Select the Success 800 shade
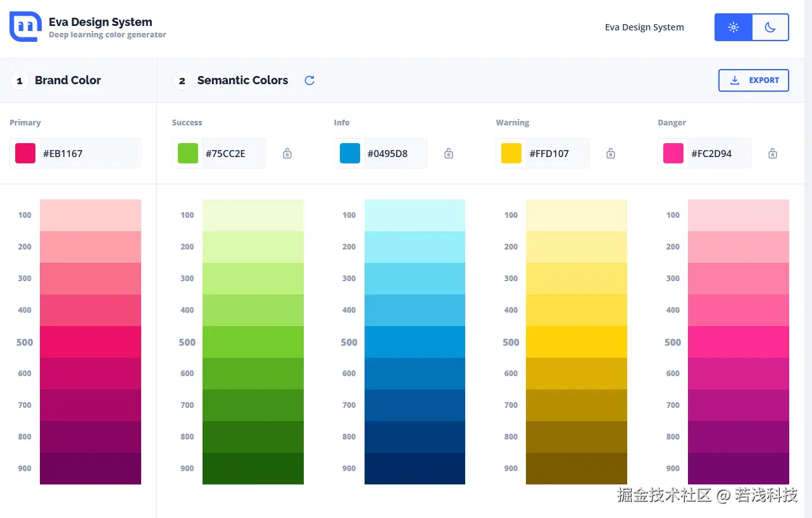812x518 pixels. (x=253, y=437)
